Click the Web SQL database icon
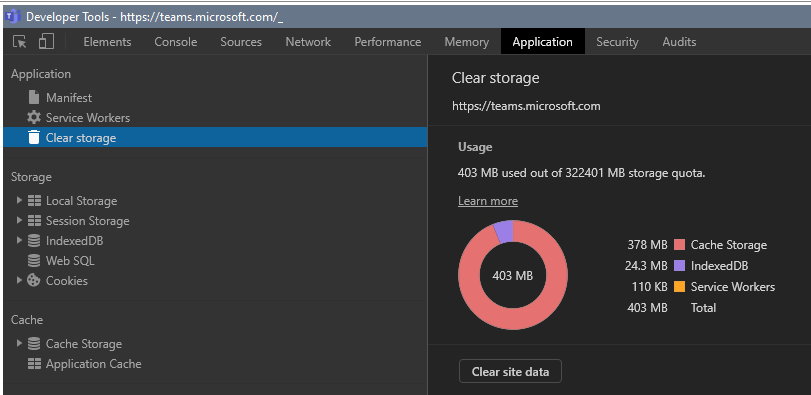 [x=34, y=261]
